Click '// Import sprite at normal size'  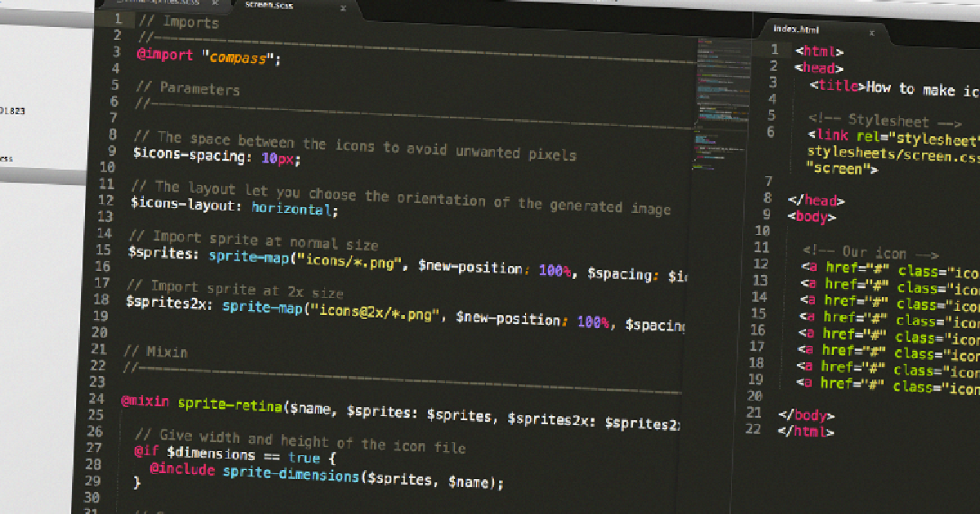(254, 241)
